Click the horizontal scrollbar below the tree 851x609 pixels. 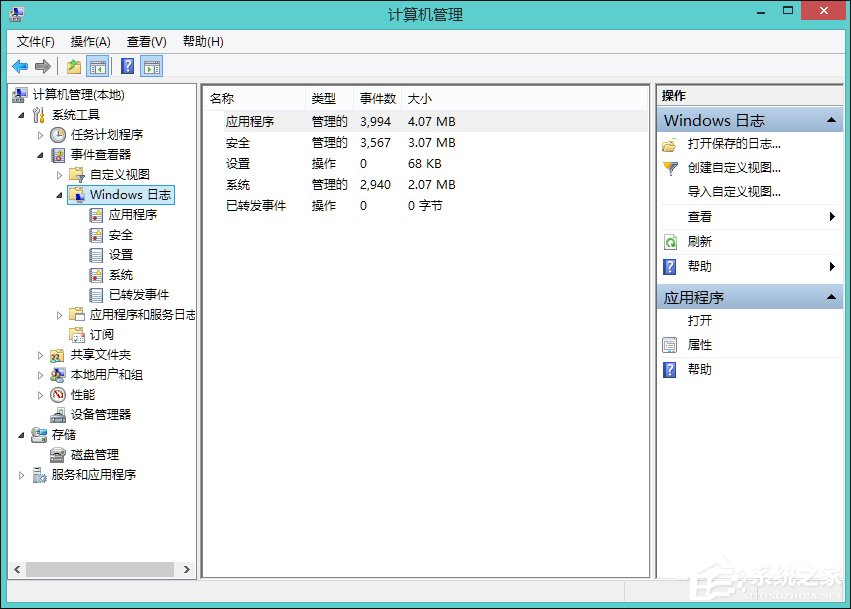click(x=100, y=568)
